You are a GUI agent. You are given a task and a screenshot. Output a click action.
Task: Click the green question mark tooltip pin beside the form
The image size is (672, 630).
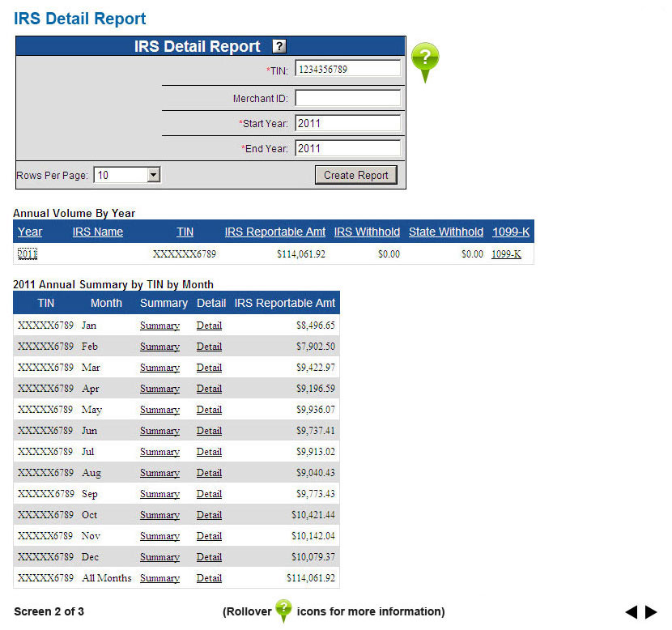tap(425, 60)
